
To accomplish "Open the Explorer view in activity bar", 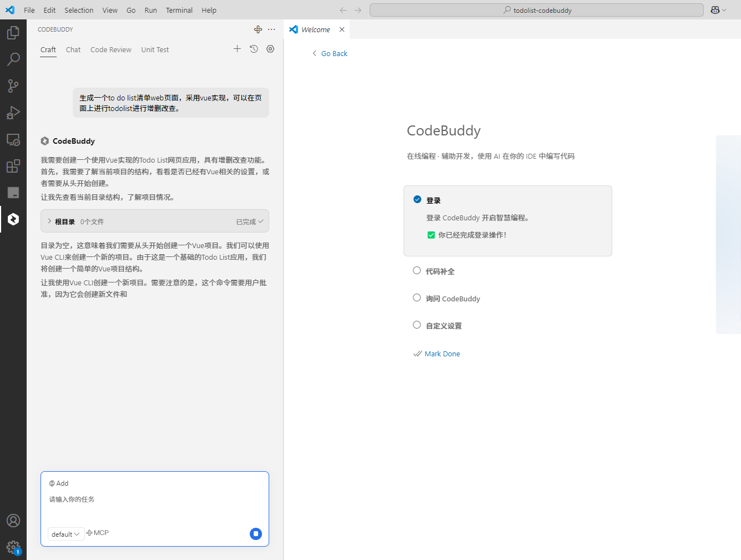I will pyautogui.click(x=13, y=33).
